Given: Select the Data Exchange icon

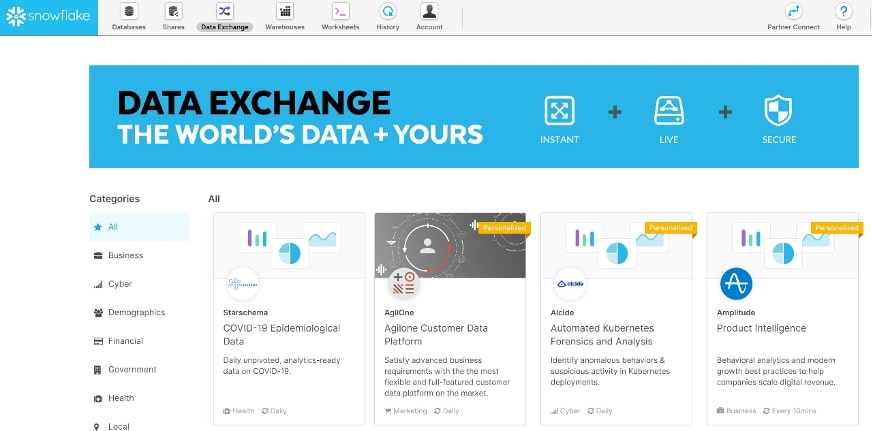Looking at the screenshot, I should [225, 11].
